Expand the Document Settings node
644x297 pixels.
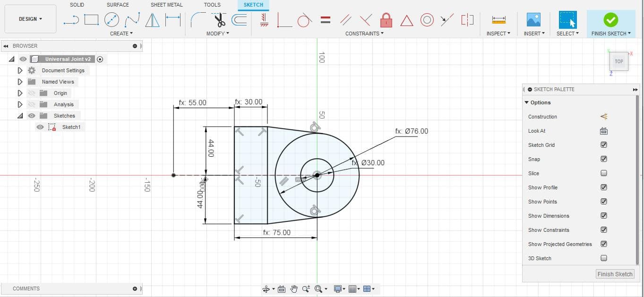(20, 70)
